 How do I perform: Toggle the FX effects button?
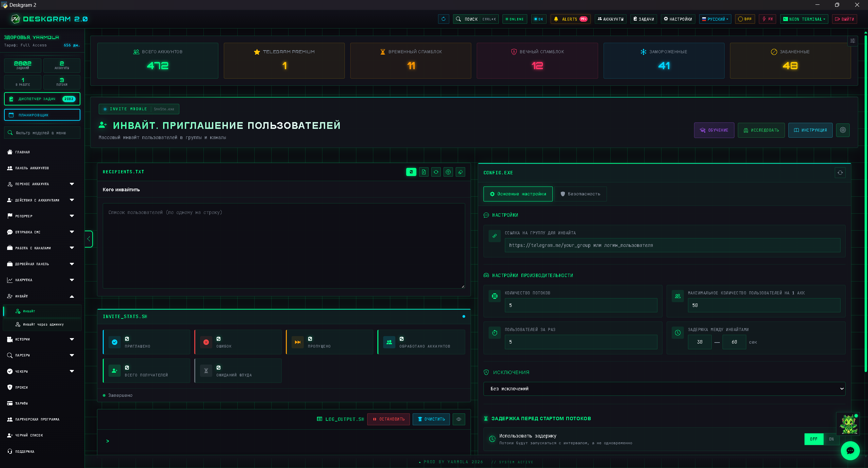click(x=768, y=19)
